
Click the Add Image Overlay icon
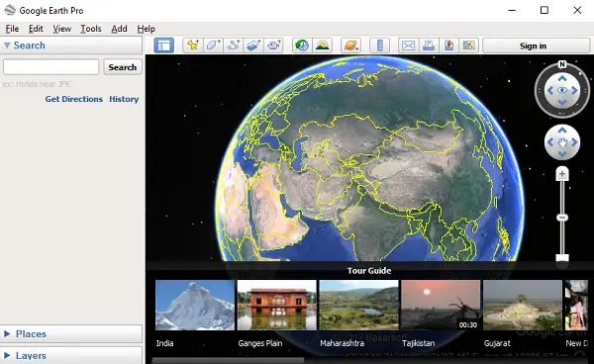(x=253, y=45)
